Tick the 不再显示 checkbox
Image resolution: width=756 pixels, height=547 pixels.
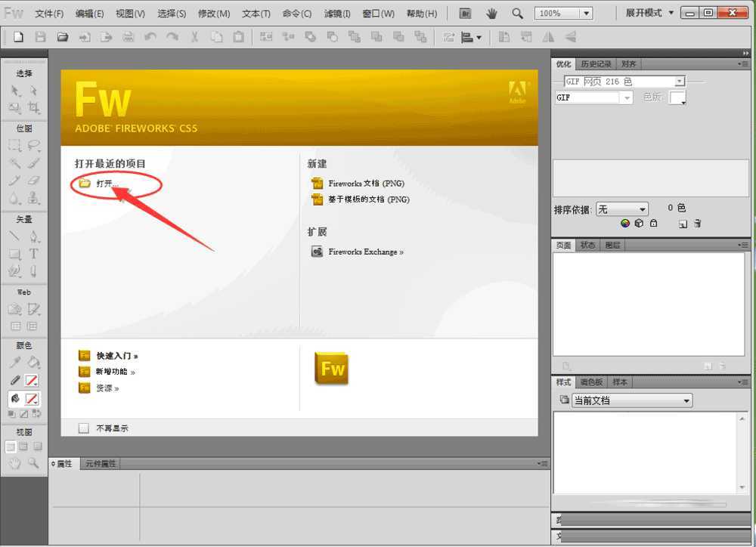tap(84, 428)
